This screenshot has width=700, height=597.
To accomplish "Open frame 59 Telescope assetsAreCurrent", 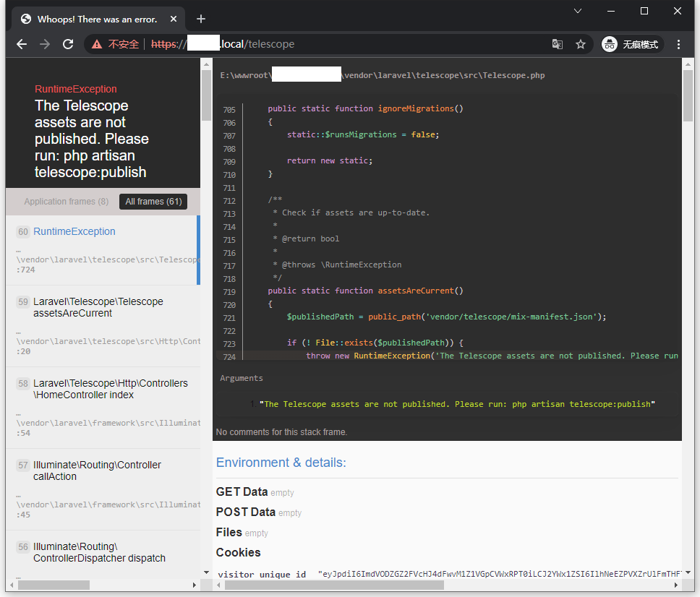I will point(98,307).
